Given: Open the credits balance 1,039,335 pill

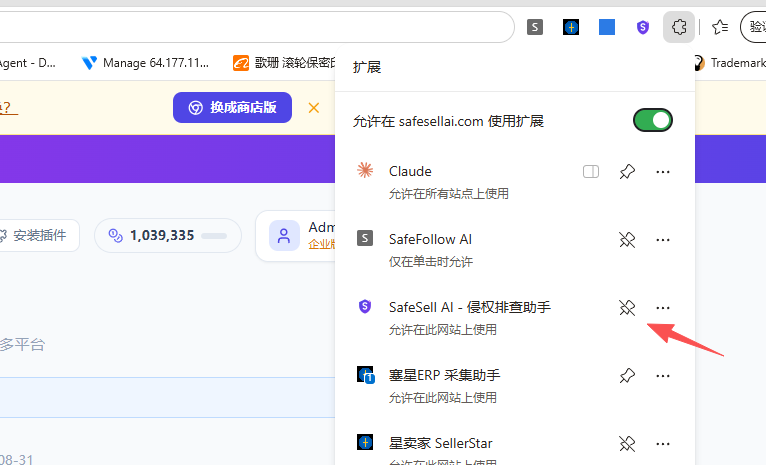Looking at the screenshot, I should tap(168, 235).
